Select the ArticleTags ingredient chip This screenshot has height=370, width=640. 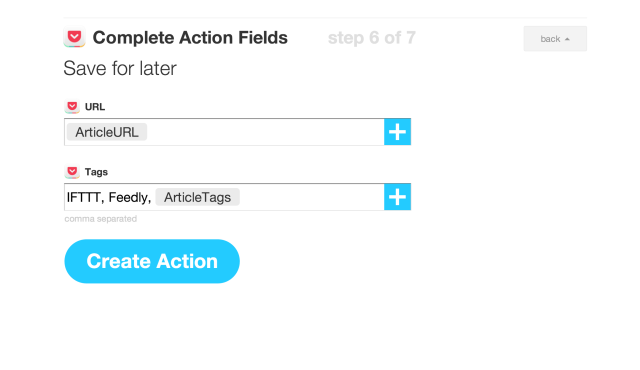click(198, 197)
